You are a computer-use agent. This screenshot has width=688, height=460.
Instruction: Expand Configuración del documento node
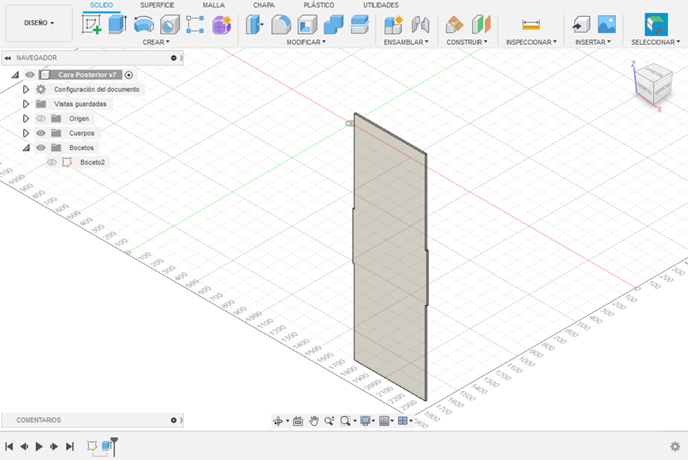(x=26, y=89)
